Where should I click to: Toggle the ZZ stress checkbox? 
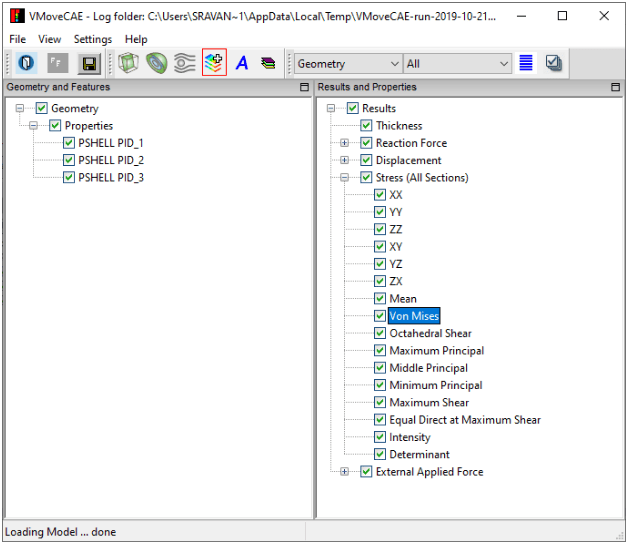(380, 230)
